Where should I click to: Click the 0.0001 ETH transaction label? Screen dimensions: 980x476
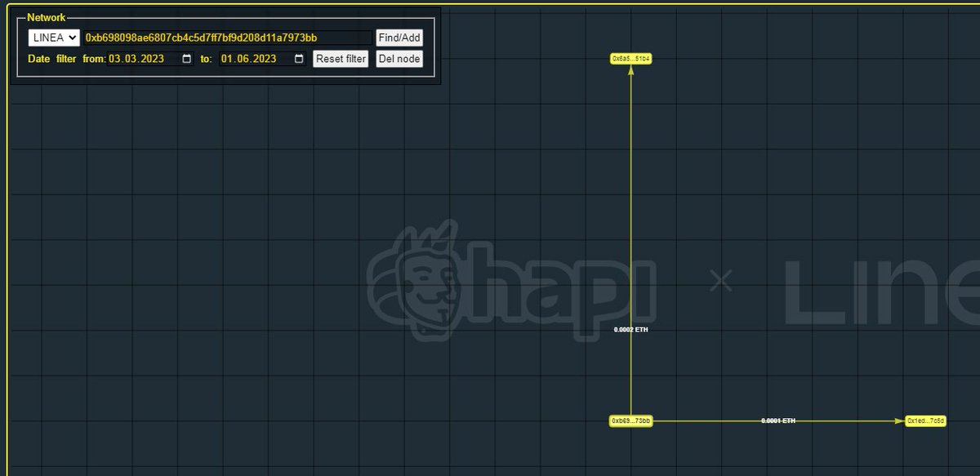click(x=778, y=420)
